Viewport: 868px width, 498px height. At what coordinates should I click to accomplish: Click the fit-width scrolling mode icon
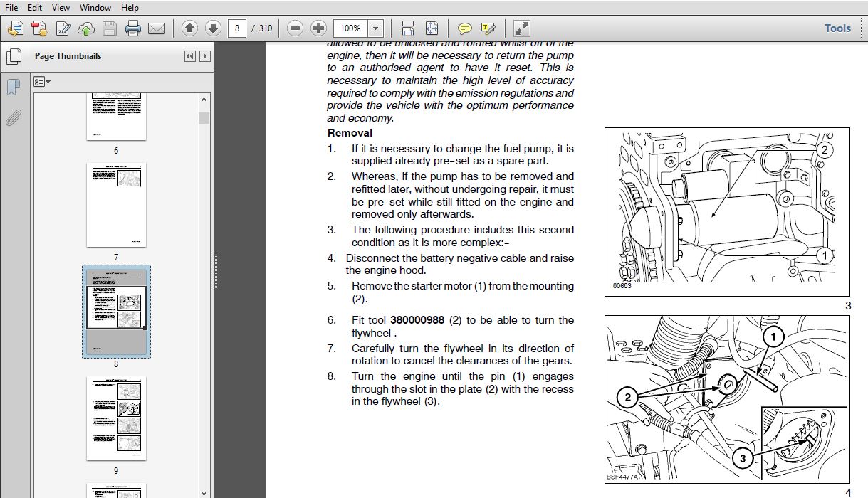408,28
